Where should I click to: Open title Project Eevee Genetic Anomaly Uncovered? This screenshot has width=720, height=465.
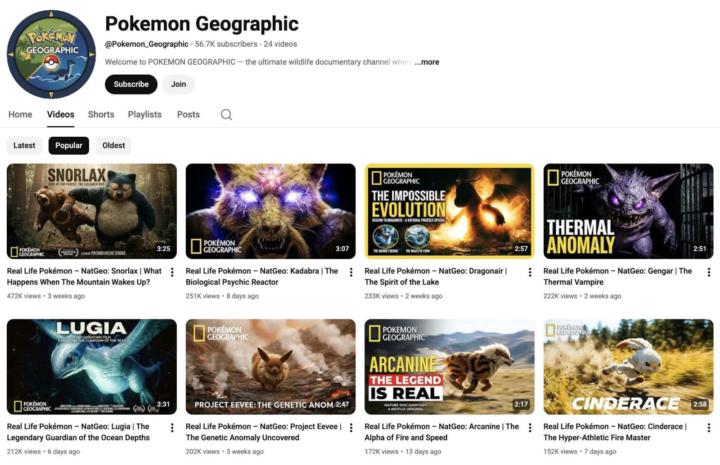(x=264, y=432)
